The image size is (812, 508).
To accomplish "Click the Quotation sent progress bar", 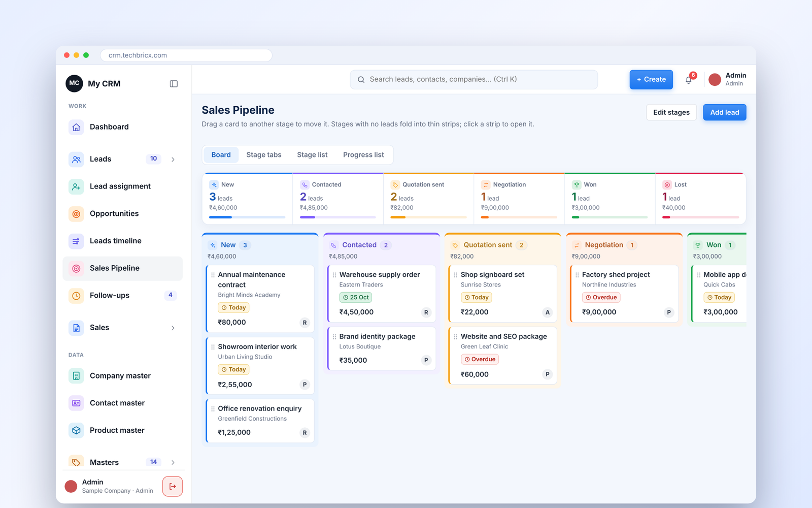I will pyautogui.click(x=428, y=217).
